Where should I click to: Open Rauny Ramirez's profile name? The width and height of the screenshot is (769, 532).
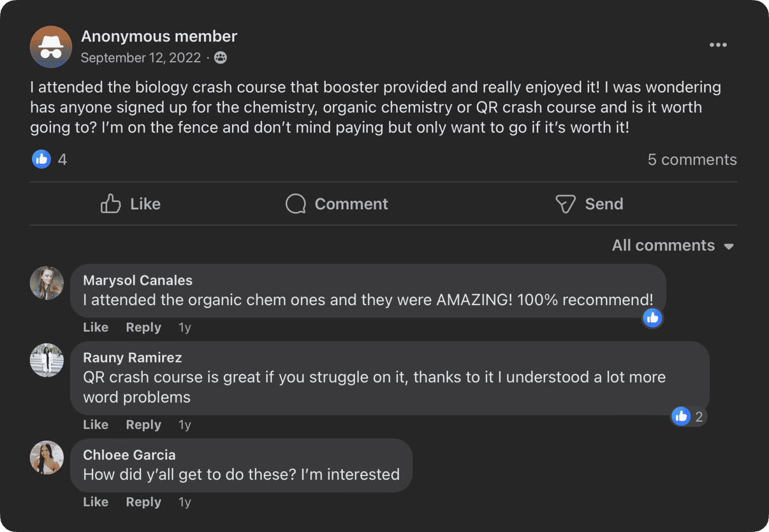click(x=132, y=357)
